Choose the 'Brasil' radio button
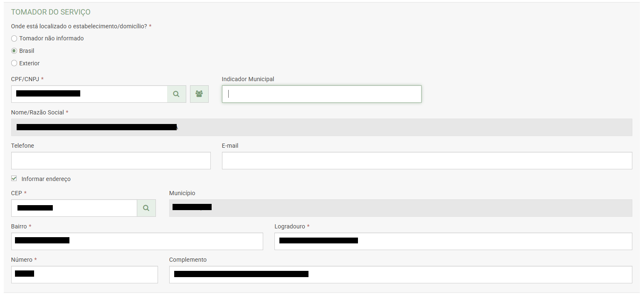Screen dimensions: 644x295 coord(14,51)
